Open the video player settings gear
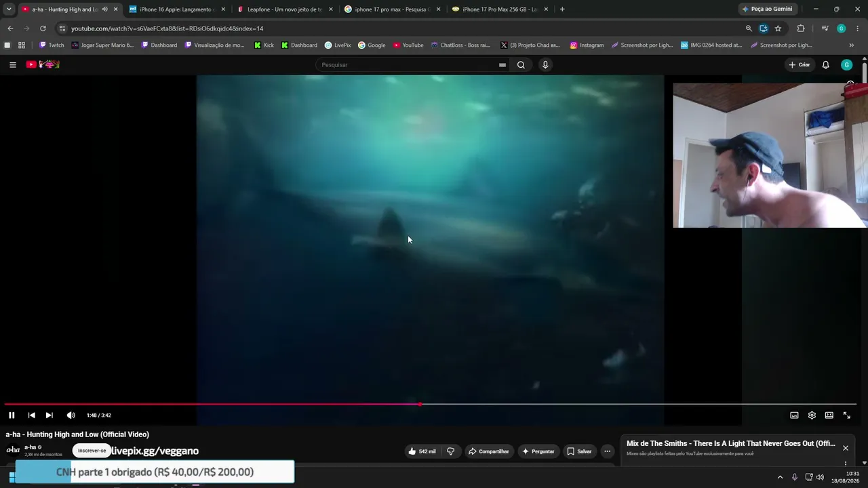868x488 pixels. (812, 415)
